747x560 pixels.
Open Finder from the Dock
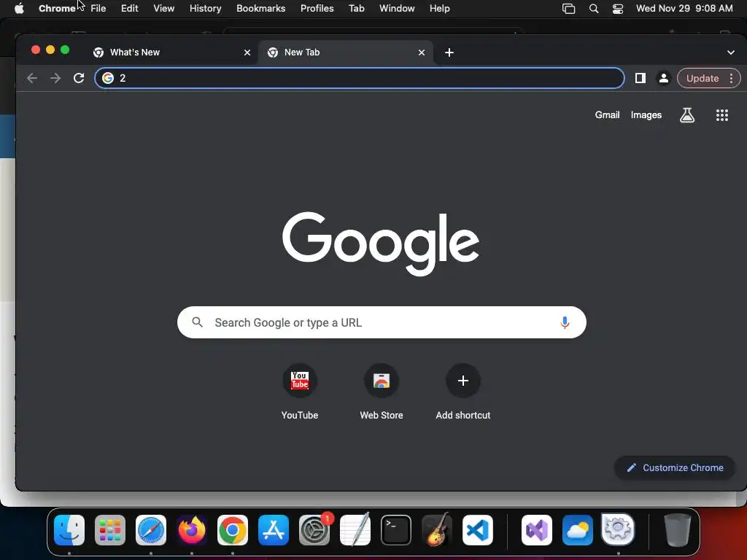[69, 530]
